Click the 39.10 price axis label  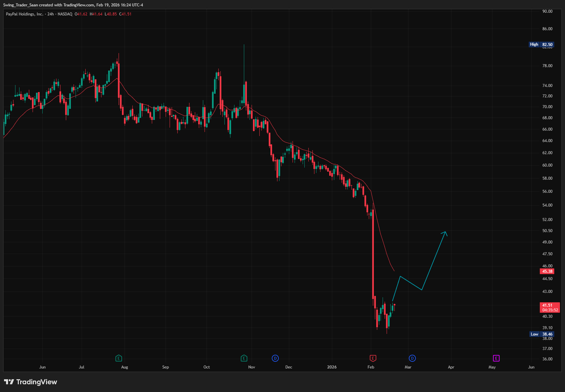pos(547,328)
